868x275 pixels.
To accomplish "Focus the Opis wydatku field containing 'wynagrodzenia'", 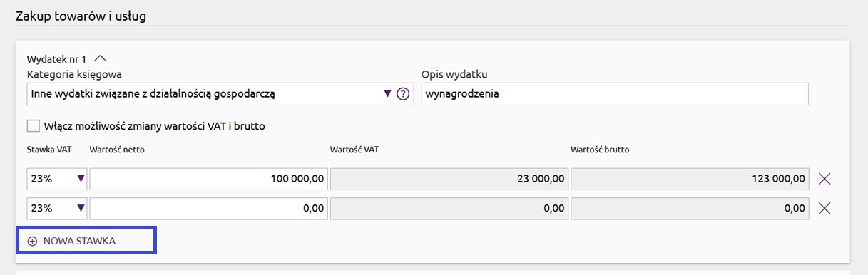I will [615, 93].
